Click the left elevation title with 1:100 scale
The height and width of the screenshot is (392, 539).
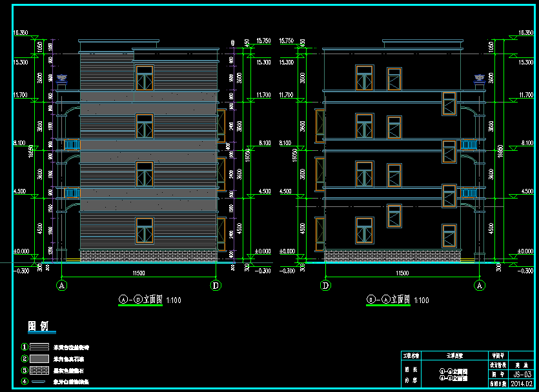(x=150, y=300)
